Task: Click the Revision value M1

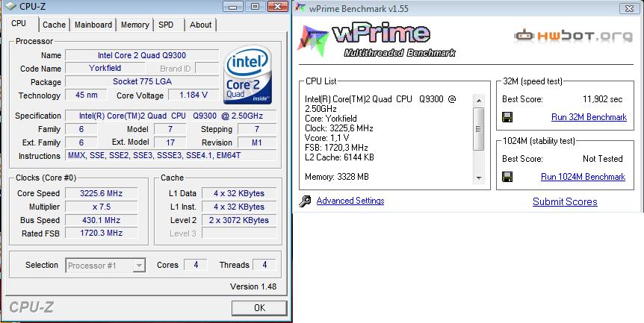Action: pos(257,142)
